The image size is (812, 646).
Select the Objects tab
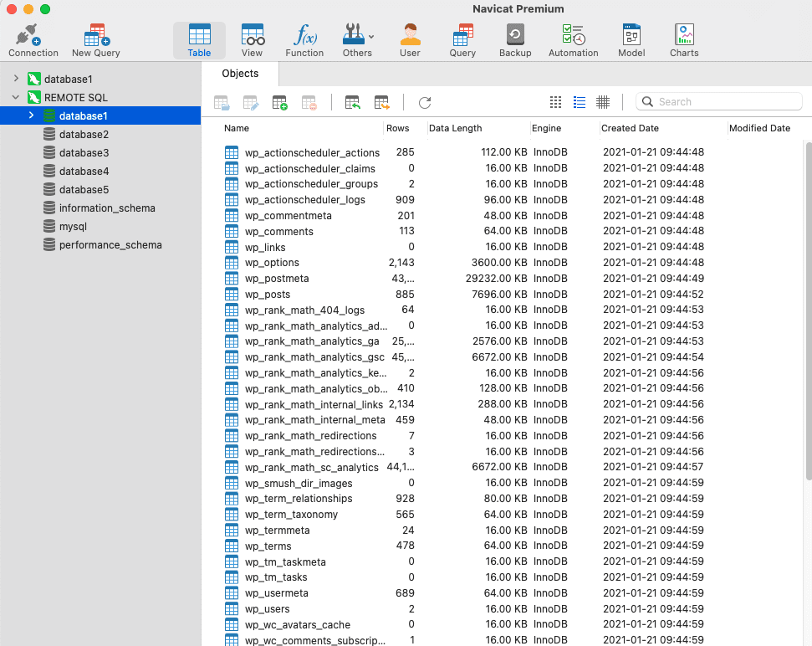(240, 74)
